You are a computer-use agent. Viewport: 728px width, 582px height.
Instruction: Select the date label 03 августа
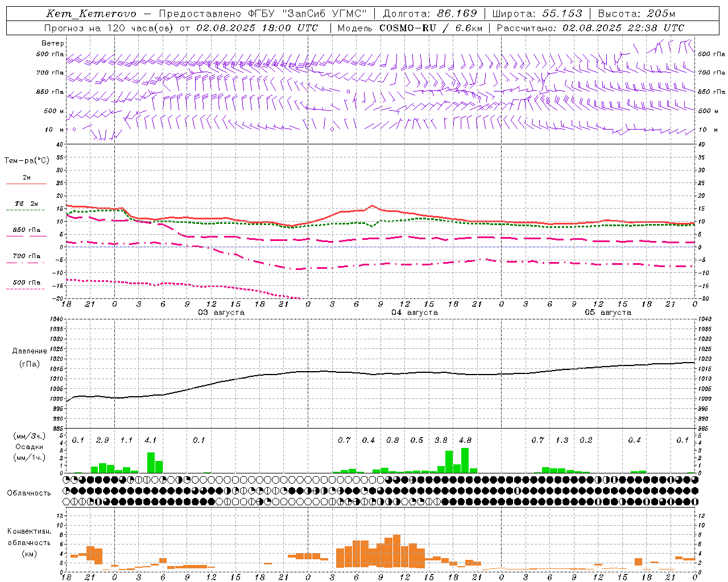tap(221, 313)
